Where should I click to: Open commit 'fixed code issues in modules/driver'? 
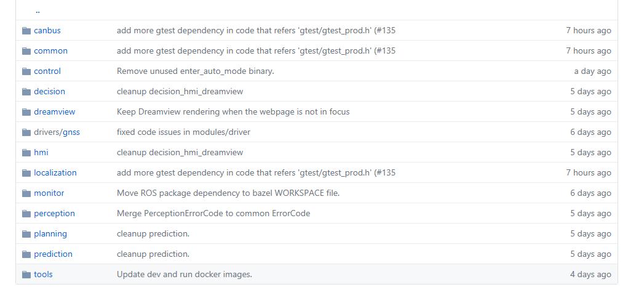[x=183, y=132]
